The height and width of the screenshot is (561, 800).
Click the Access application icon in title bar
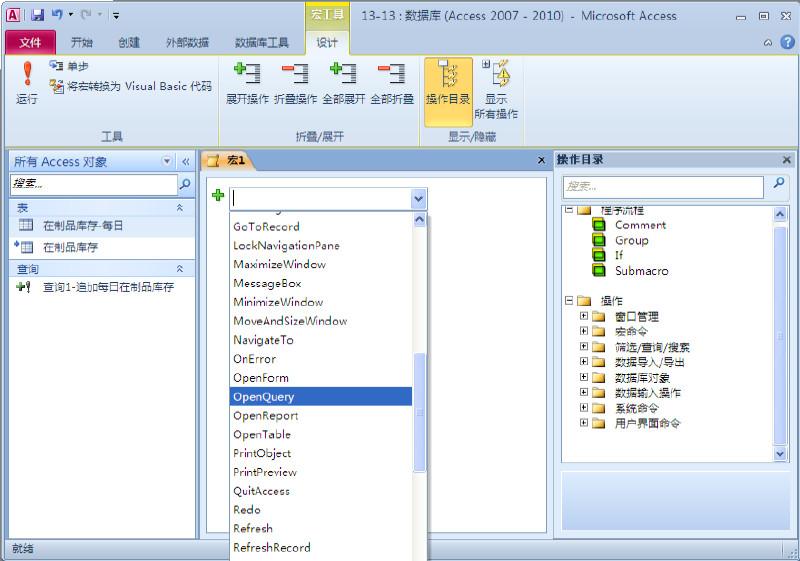13,15
